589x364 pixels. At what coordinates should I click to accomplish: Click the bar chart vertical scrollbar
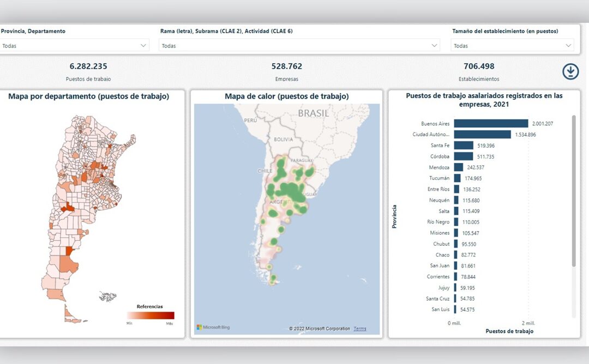tap(574, 191)
